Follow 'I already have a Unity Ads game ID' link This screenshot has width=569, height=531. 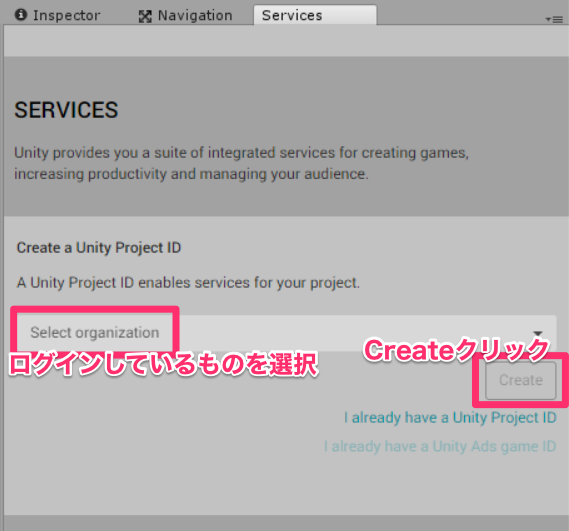click(440, 446)
